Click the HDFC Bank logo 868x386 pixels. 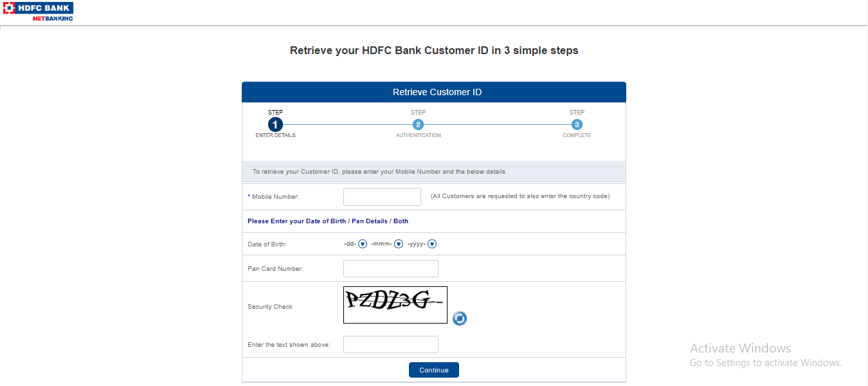(x=39, y=8)
